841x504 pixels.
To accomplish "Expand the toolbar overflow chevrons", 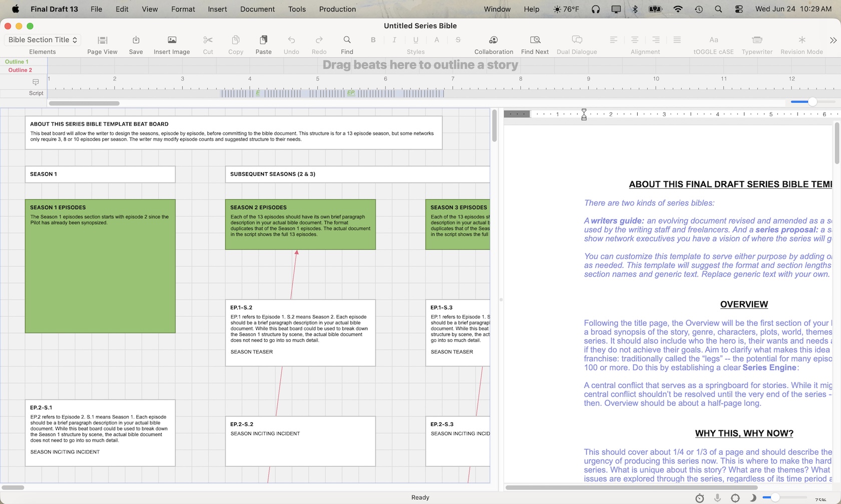I will [833, 40].
